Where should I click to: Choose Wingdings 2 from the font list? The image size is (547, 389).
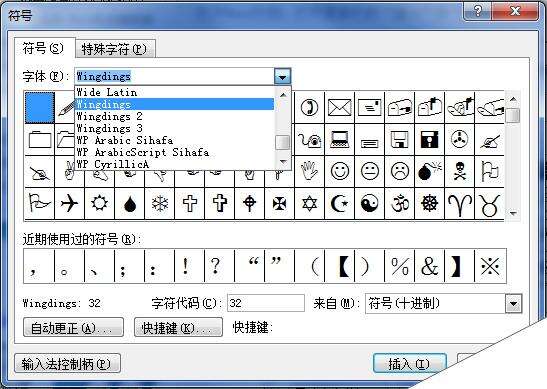coord(174,116)
